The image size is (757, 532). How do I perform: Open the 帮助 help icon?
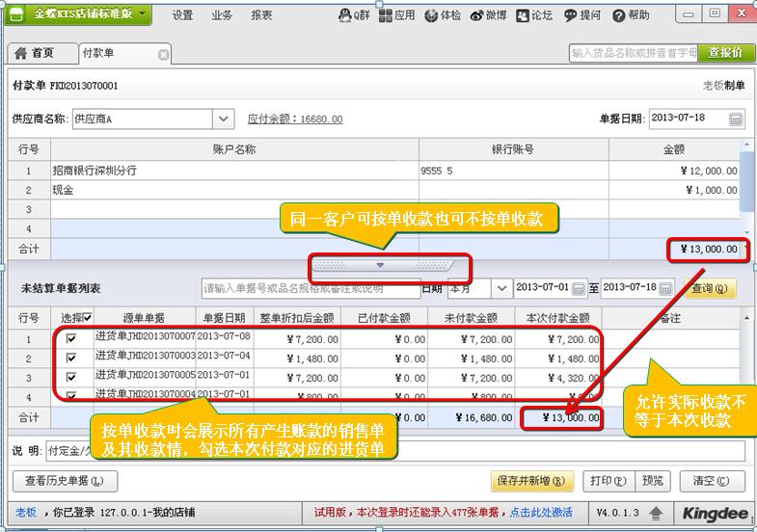tap(631, 15)
